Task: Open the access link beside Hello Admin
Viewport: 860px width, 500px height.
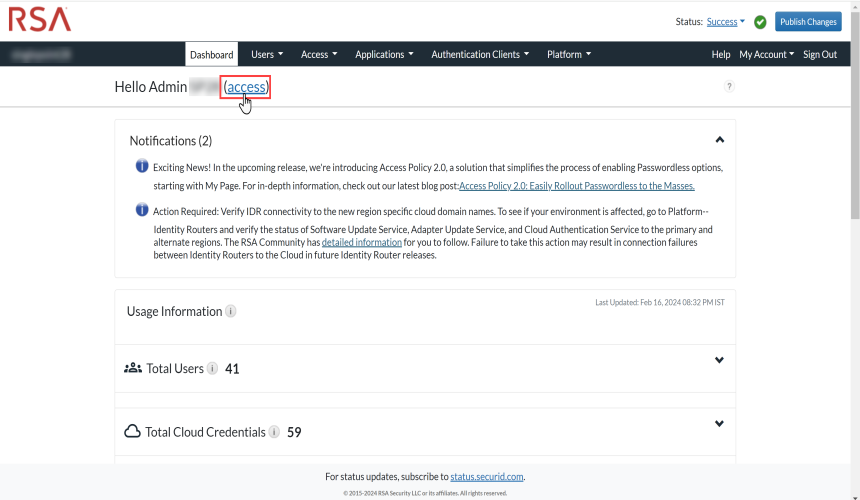Action: [246, 87]
